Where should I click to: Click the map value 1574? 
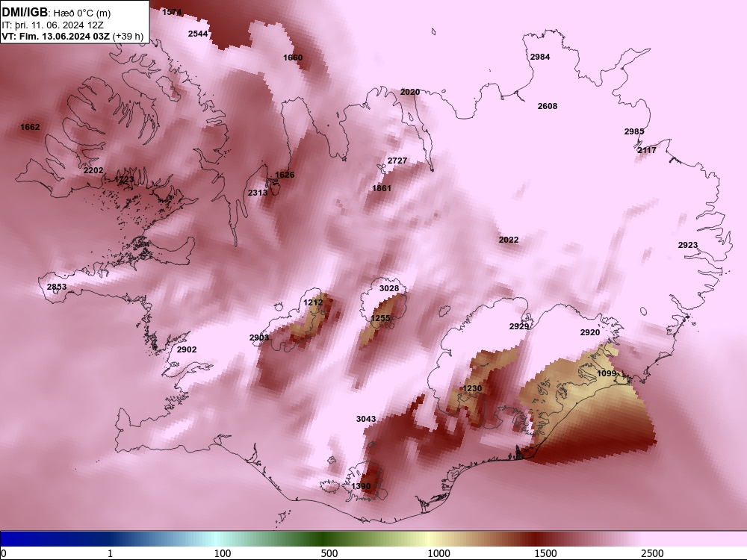click(172, 12)
